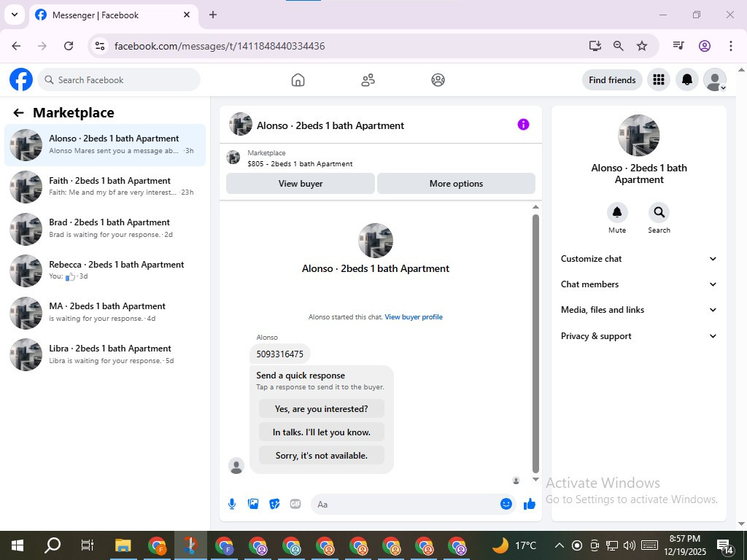The height and width of the screenshot is (560, 747).
Task: Open the Windows Start menu
Action: point(18,545)
